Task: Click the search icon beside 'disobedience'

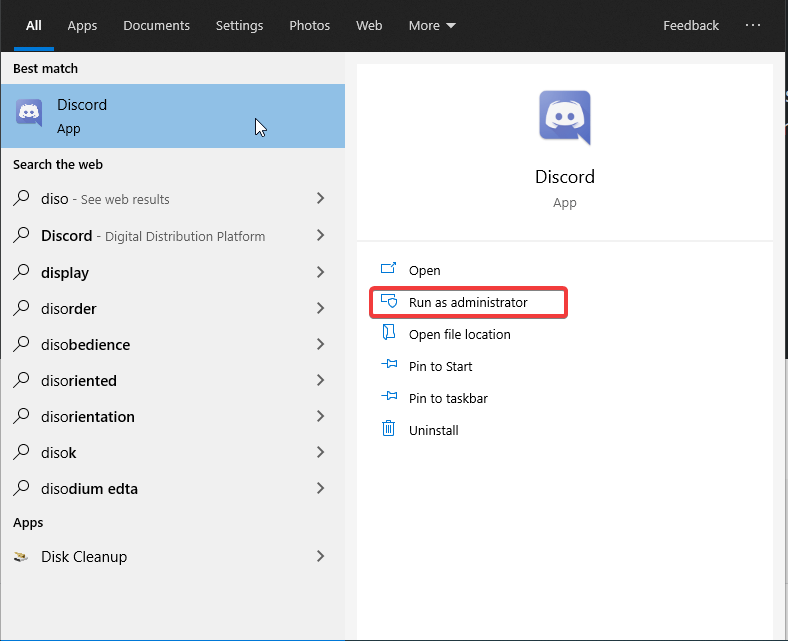Action: point(21,344)
